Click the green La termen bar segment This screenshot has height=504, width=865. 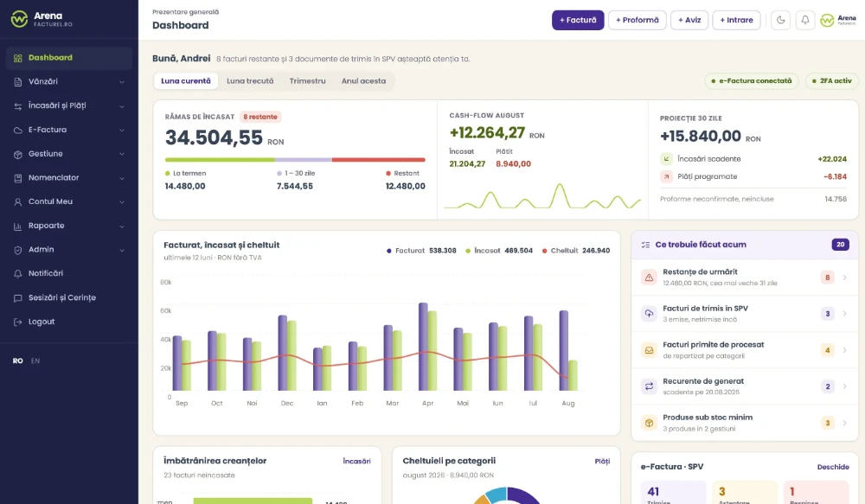coord(220,160)
